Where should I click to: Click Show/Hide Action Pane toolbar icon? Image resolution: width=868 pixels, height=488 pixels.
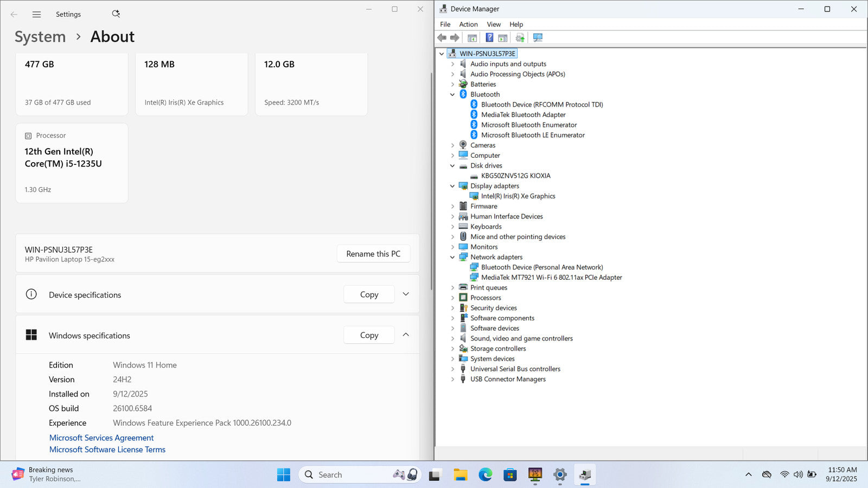point(503,38)
